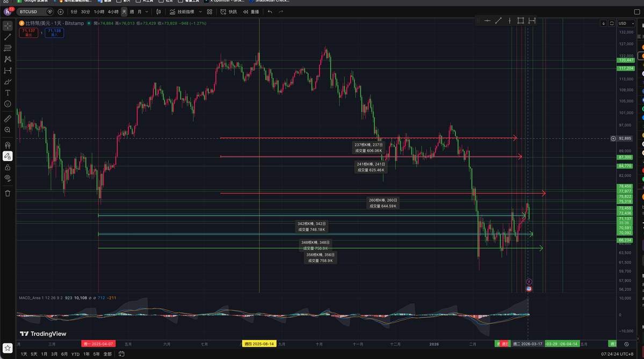Set range to 1月
644x359 pixels.
44,354
